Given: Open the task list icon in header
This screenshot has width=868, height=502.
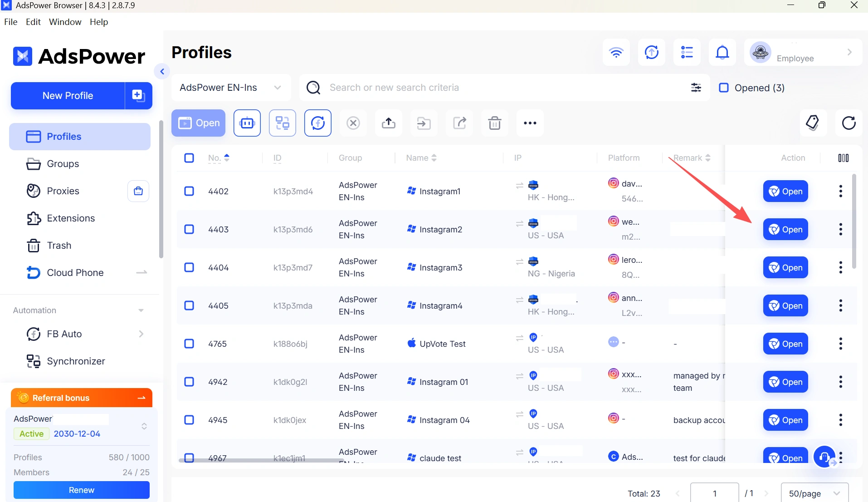Looking at the screenshot, I should click(687, 52).
